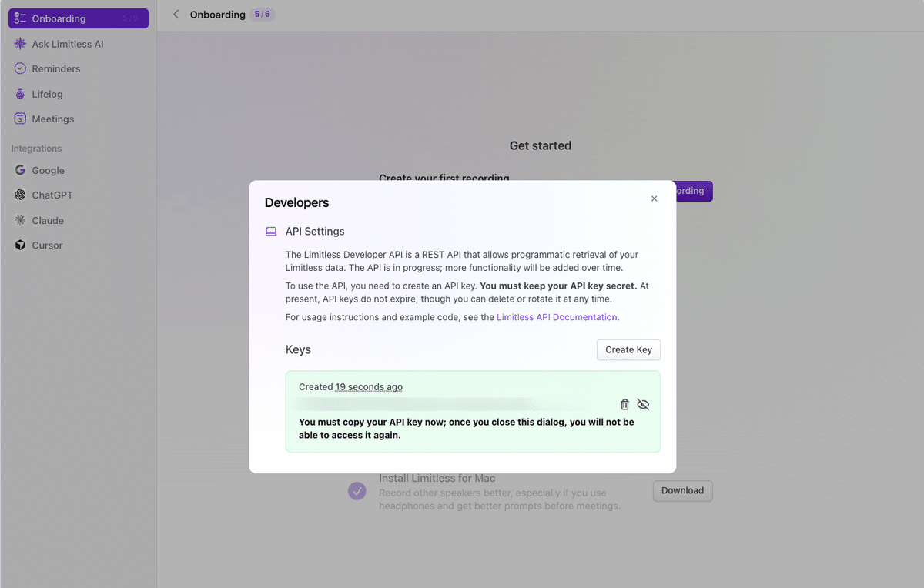Go back using the left chevron
The height and width of the screenshot is (588, 924).
pyautogui.click(x=176, y=15)
